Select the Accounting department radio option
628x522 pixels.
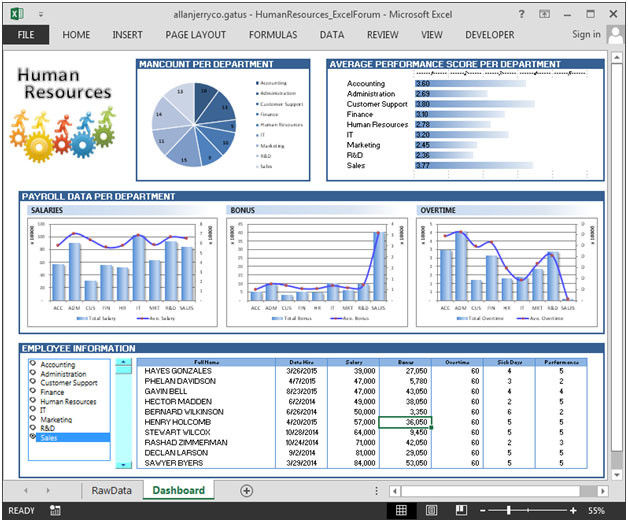[x=34, y=365]
